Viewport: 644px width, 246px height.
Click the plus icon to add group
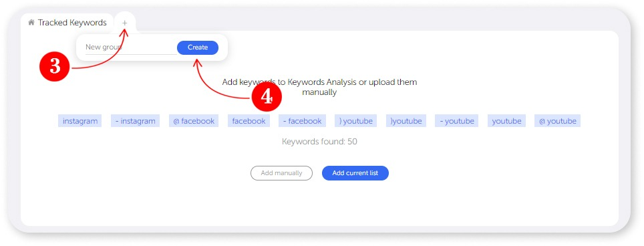coord(125,23)
